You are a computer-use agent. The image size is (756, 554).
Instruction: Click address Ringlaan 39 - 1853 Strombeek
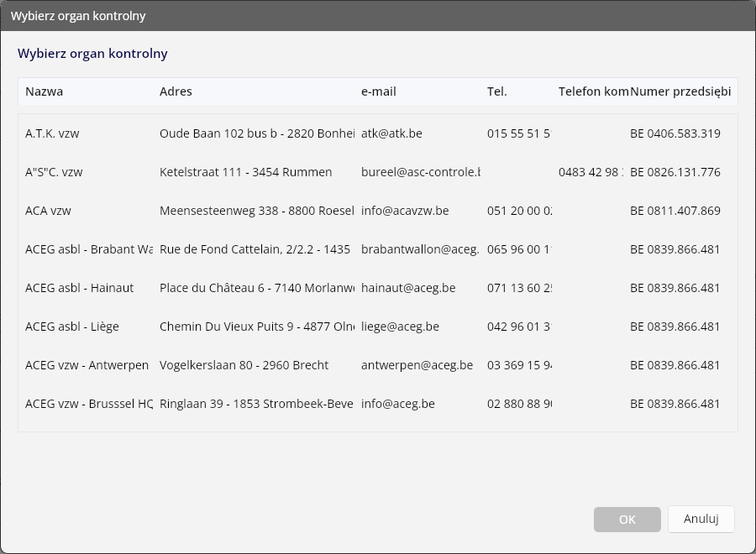point(256,403)
